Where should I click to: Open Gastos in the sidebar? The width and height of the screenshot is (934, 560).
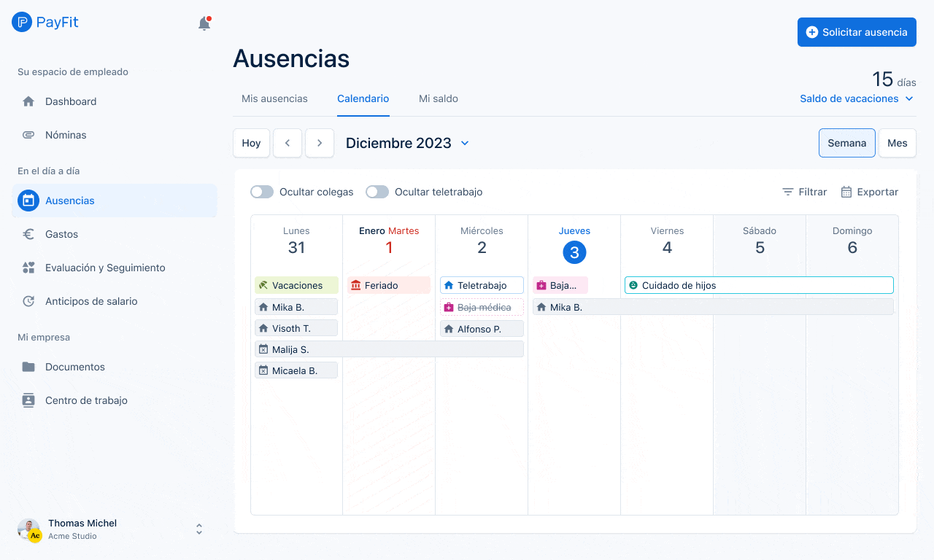tap(115, 234)
